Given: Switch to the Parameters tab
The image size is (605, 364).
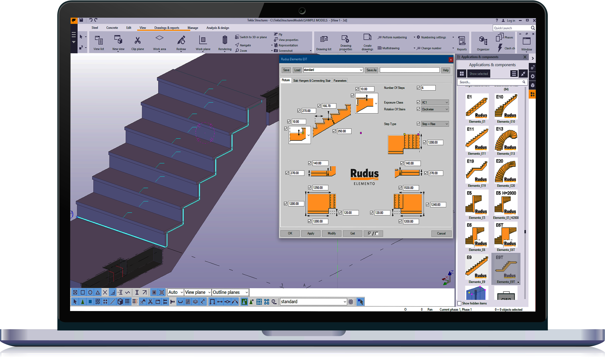Looking at the screenshot, I should point(340,81).
